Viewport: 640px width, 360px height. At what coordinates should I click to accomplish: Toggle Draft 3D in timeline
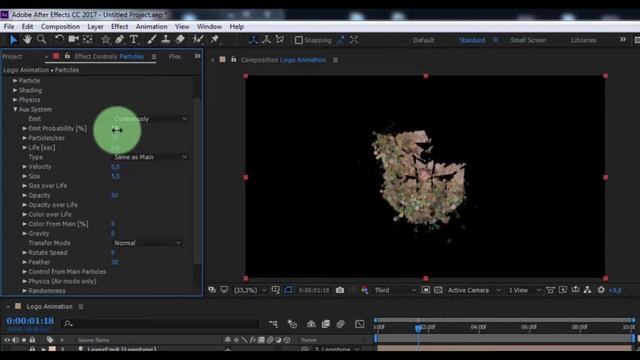click(x=292, y=324)
